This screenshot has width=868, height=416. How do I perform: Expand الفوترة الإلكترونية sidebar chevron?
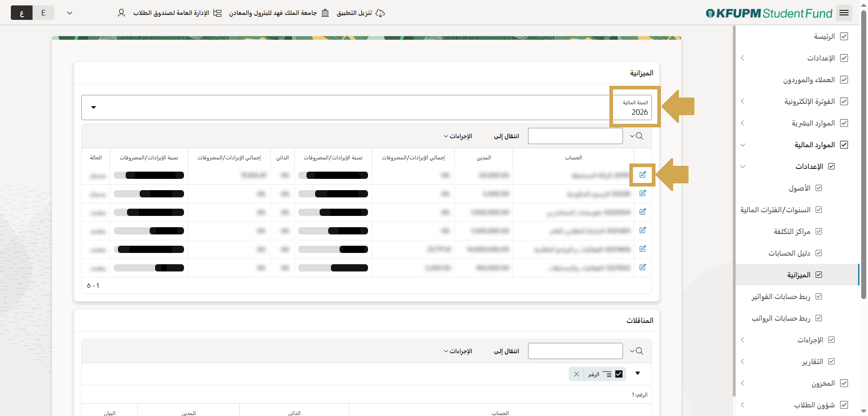742,101
